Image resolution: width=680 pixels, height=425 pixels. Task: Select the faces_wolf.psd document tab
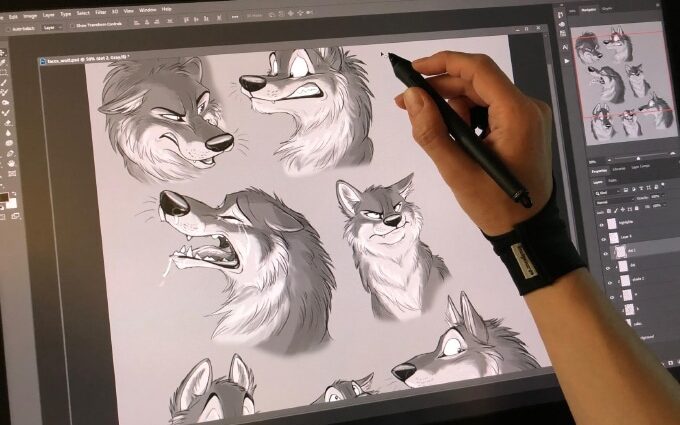click(84, 60)
